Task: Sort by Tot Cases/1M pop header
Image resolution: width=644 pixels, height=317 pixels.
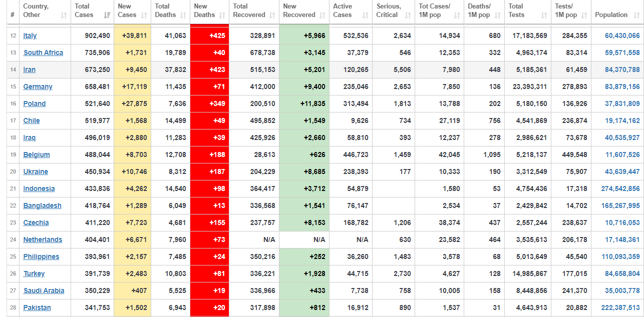Action: click(x=439, y=11)
